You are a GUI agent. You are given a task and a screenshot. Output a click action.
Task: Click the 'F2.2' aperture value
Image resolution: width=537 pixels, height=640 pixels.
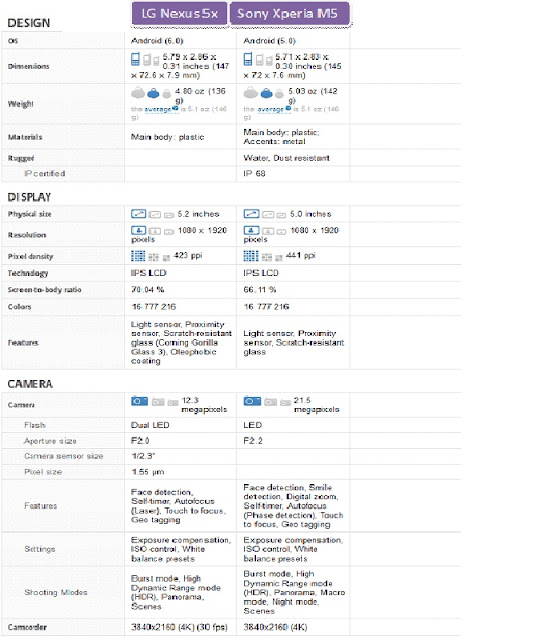(253, 441)
